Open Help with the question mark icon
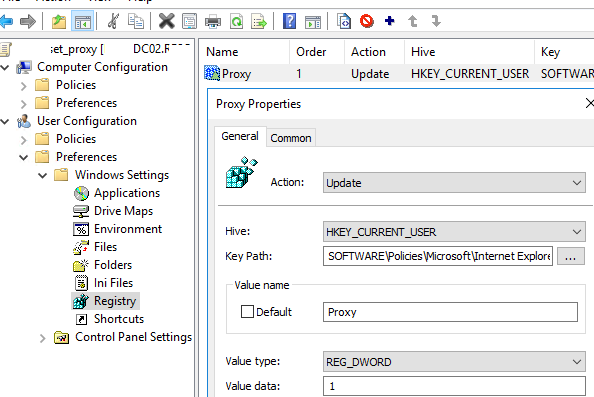This screenshot has height=397, width=594. coord(289,21)
